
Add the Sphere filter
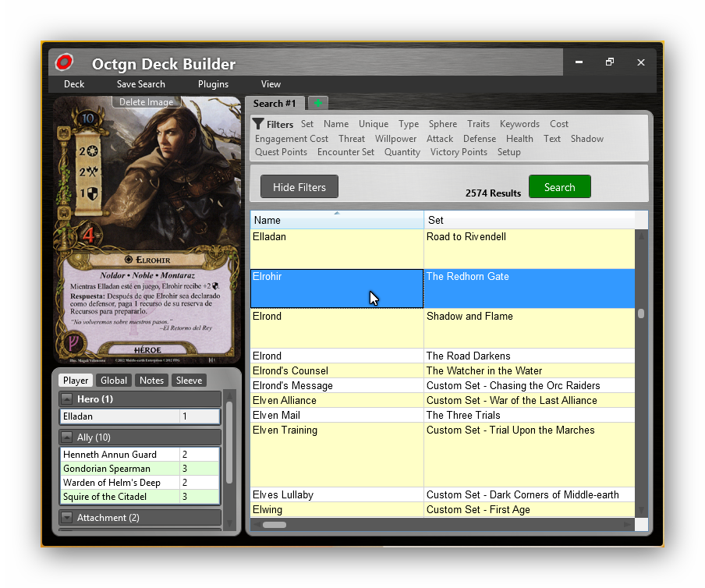(x=442, y=124)
